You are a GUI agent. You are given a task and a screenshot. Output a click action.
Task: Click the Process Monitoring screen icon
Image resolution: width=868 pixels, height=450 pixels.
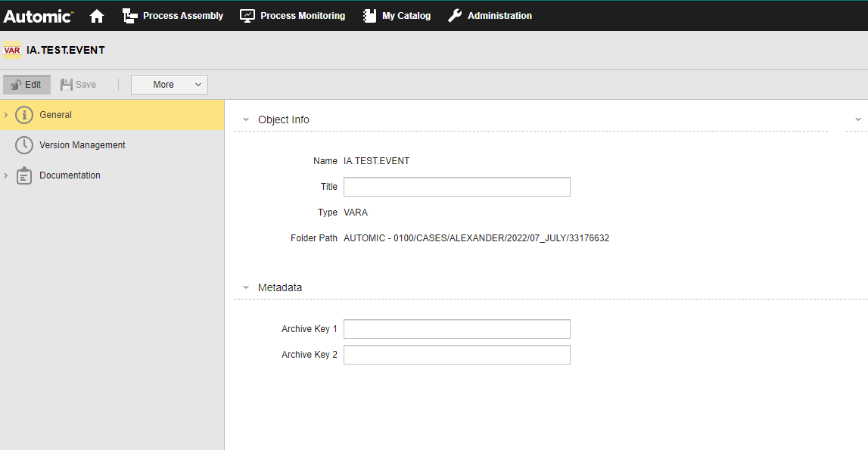247,16
